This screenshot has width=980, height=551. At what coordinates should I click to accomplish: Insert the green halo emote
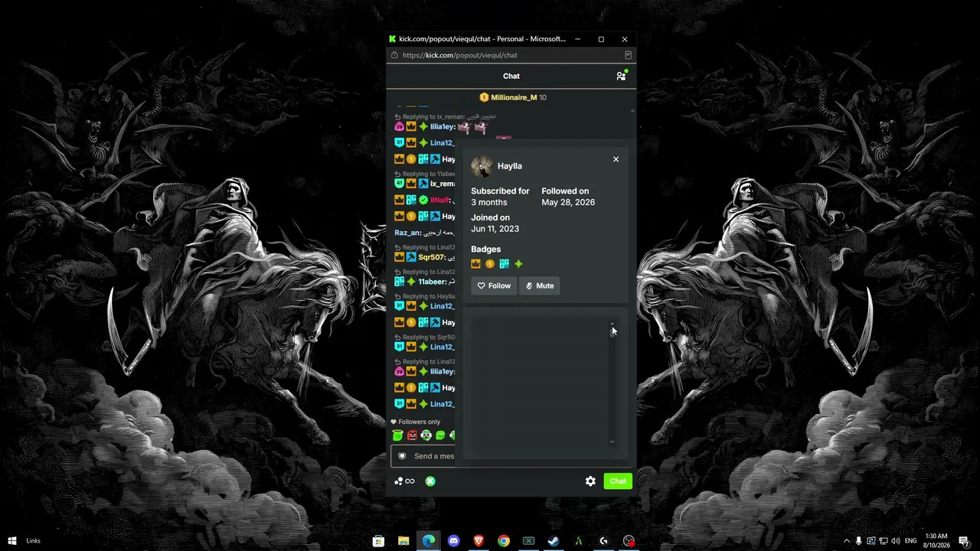tap(397, 435)
